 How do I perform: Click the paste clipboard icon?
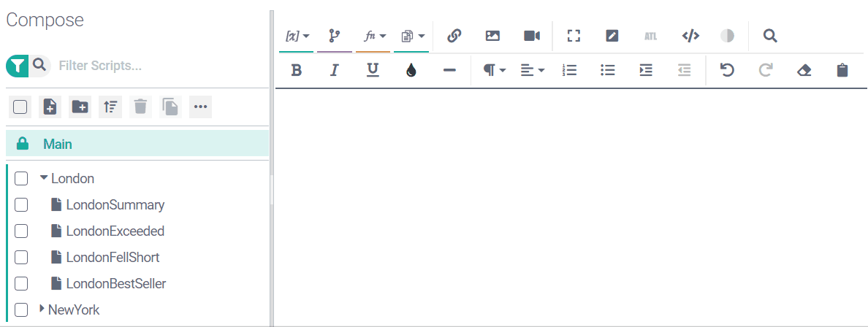(x=842, y=70)
